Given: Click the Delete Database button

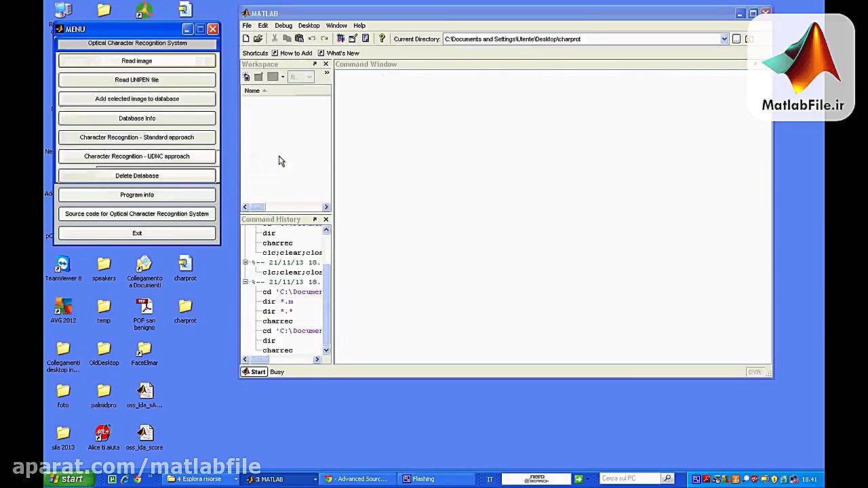Looking at the screenshot, I should point(137,176).
